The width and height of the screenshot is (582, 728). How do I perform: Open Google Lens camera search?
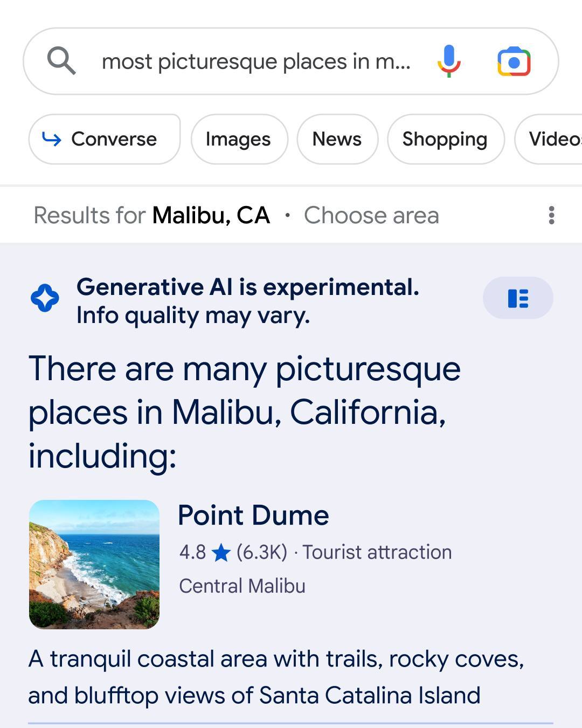click(x=514, y=61)
